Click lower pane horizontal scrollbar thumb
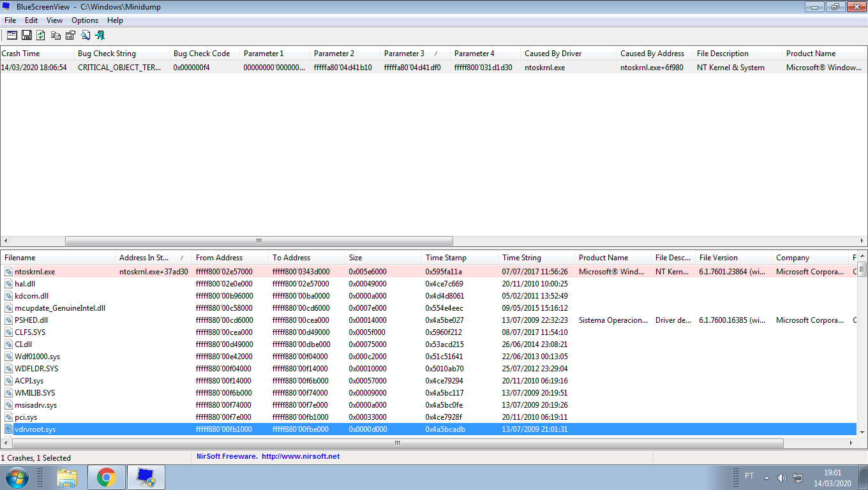This screenshot has height=490, width=868. 397,442
